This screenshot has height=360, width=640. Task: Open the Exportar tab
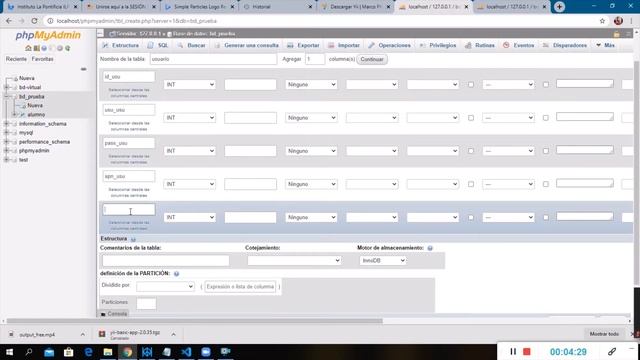pos(303,45)
